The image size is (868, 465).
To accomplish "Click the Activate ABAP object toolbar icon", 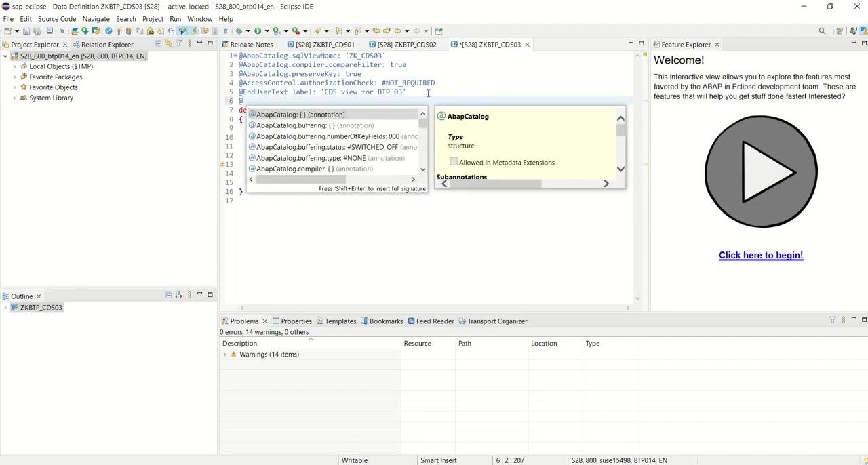I will [118, 31].
